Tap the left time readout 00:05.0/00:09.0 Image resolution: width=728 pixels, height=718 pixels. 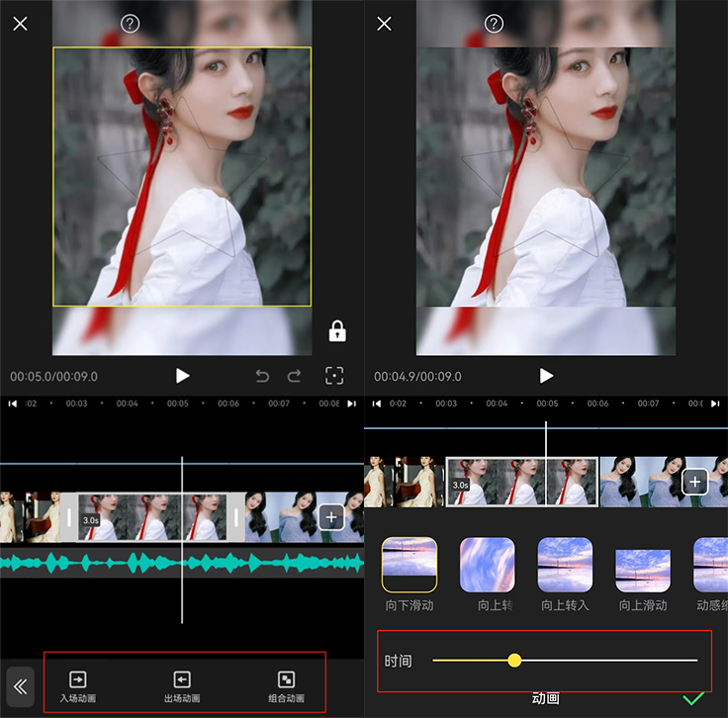coord(53,377)
